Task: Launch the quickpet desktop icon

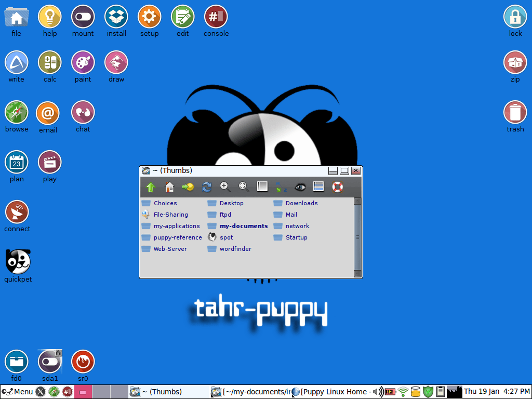Action: click(x=18, y=267)
